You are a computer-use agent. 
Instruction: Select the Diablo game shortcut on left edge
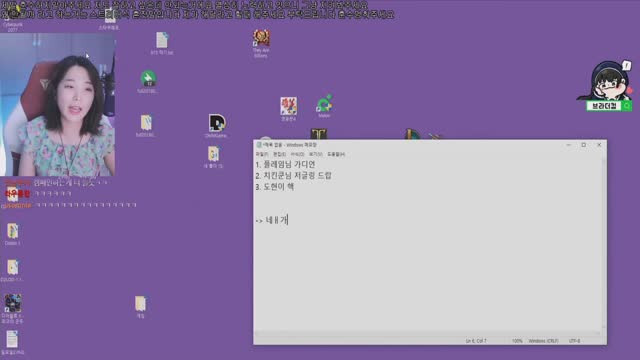point(13,304)
